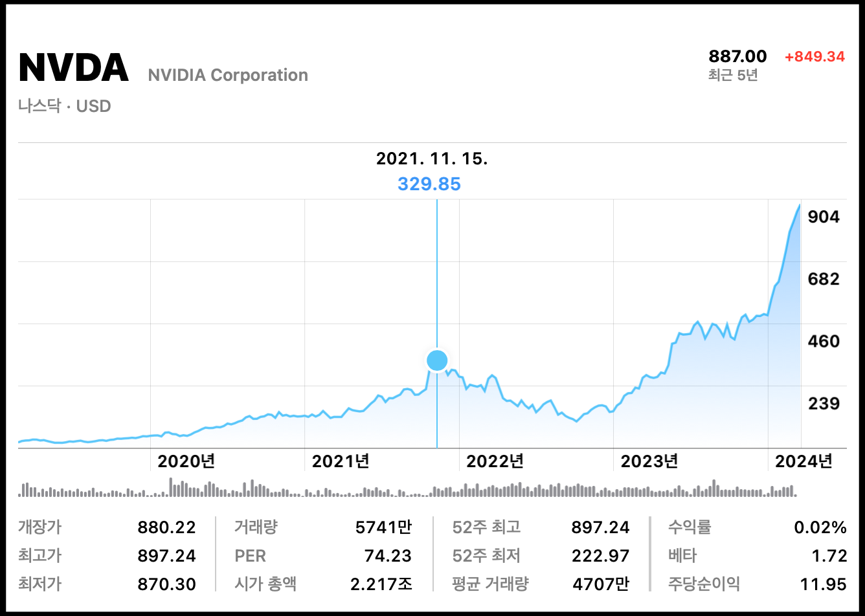This screenshot has height=616, width=865.
Task: Click the 시가 총액 label
Action: pyautogui.click(x=265, y=584)
